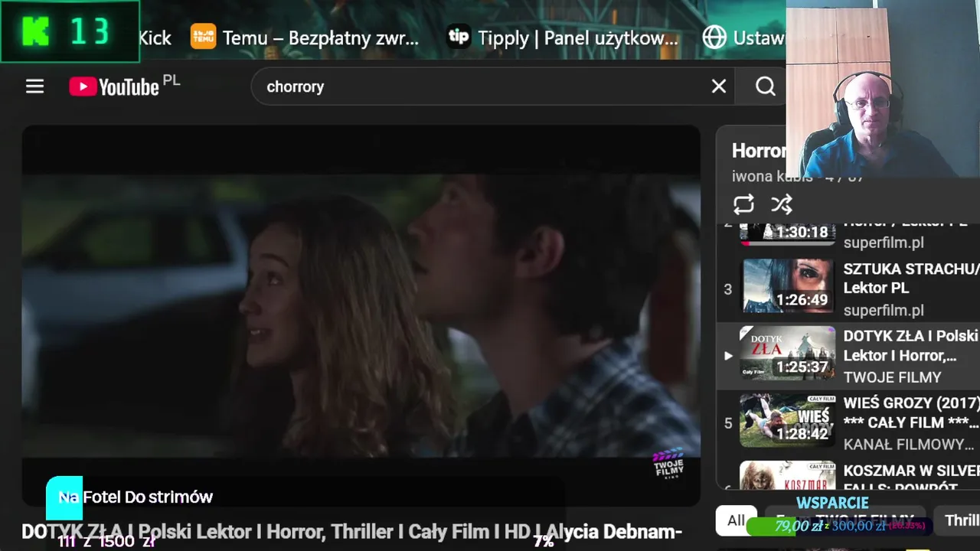The height and width of the screenshot is (551, 980).
Task: Clear the search query with the X
Action: pos(718,86)
